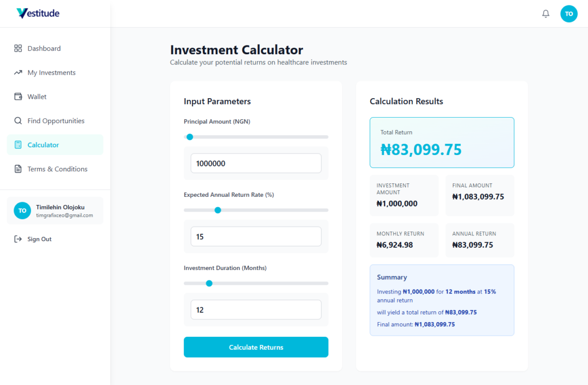This screenshot has width=588, height=385.
Task: Open the Wallet card icon
Action: click(x=17, y=96)
